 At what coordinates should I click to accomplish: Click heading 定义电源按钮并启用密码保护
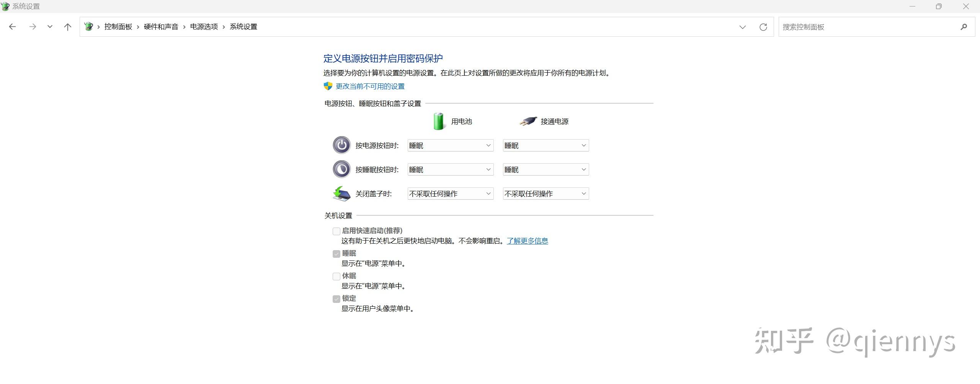[x=383, y=59]
